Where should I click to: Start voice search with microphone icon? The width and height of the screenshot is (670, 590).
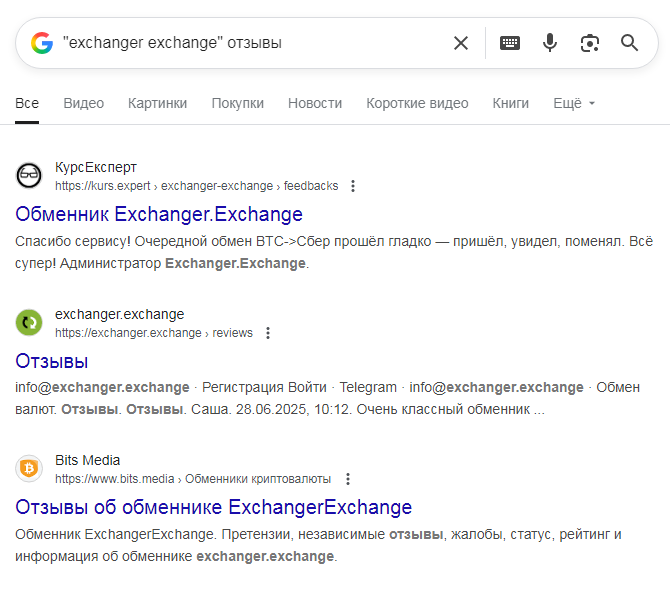[x=549, y=43]
